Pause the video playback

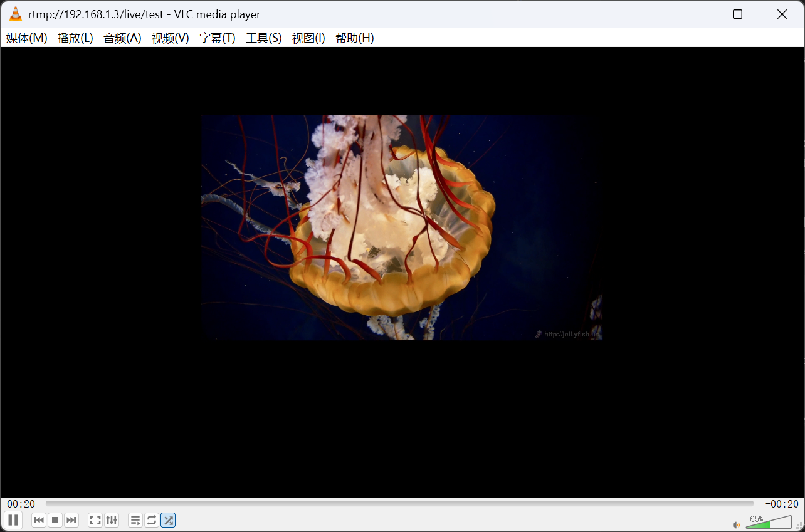13,520
